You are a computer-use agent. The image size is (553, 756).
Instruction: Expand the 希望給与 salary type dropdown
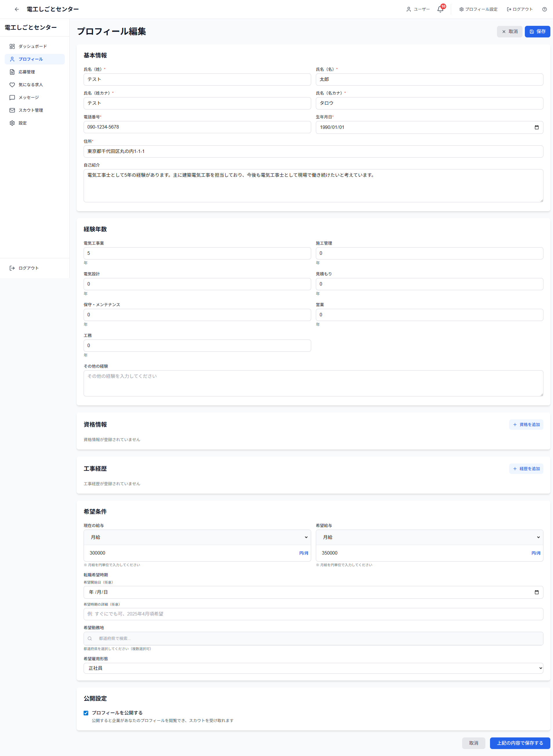point(429,537)
